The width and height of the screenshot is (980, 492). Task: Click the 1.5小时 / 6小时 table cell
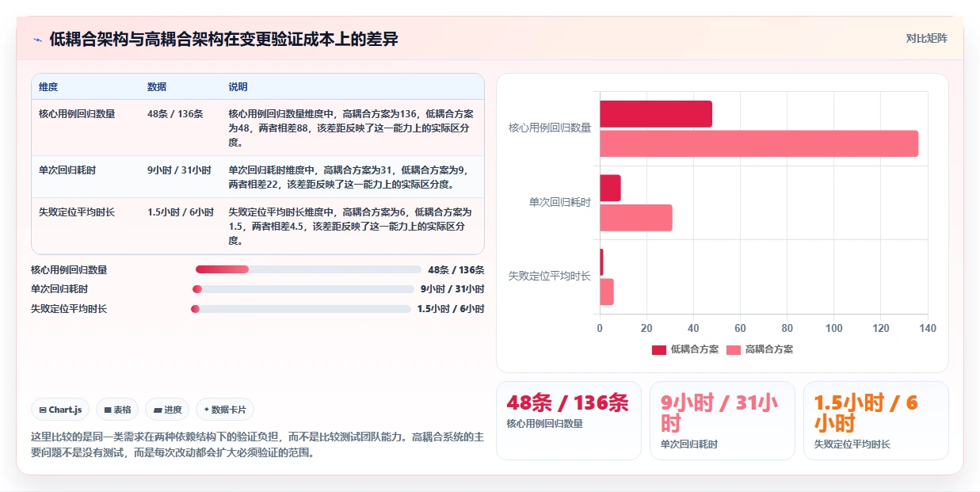[x=181, y=212]
